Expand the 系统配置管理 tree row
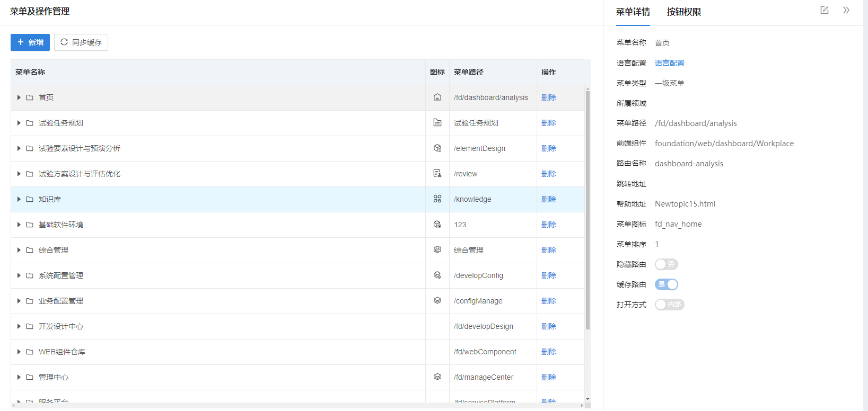 coord(19,275)
